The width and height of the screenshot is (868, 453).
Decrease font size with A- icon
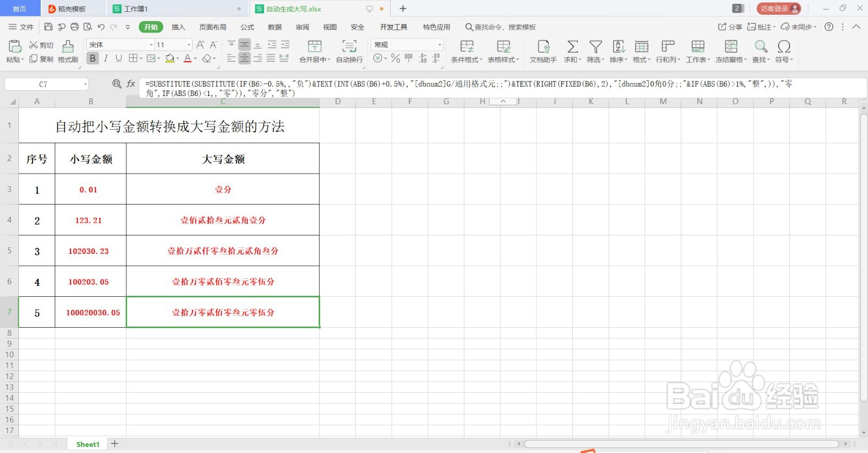pyautogui.click(x=213, y=45)
